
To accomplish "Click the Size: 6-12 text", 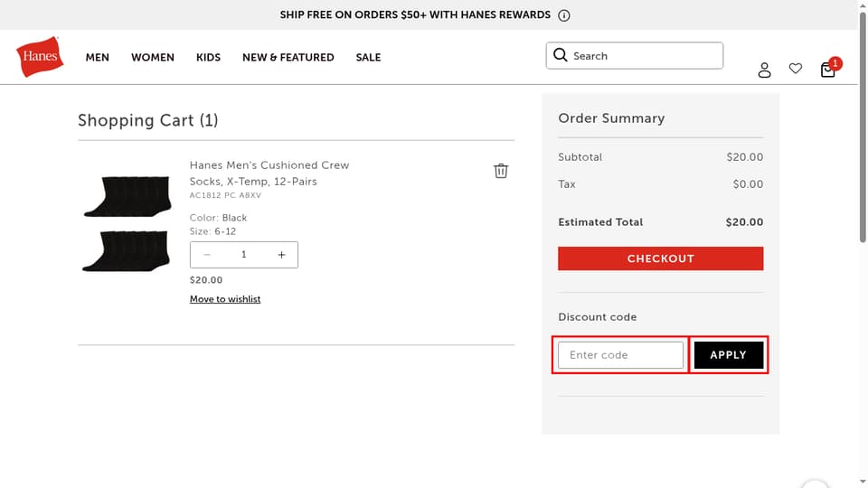I will coord(212,231).
